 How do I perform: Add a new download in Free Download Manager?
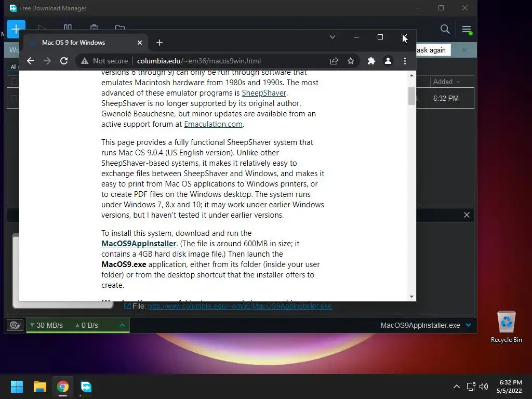16,29
